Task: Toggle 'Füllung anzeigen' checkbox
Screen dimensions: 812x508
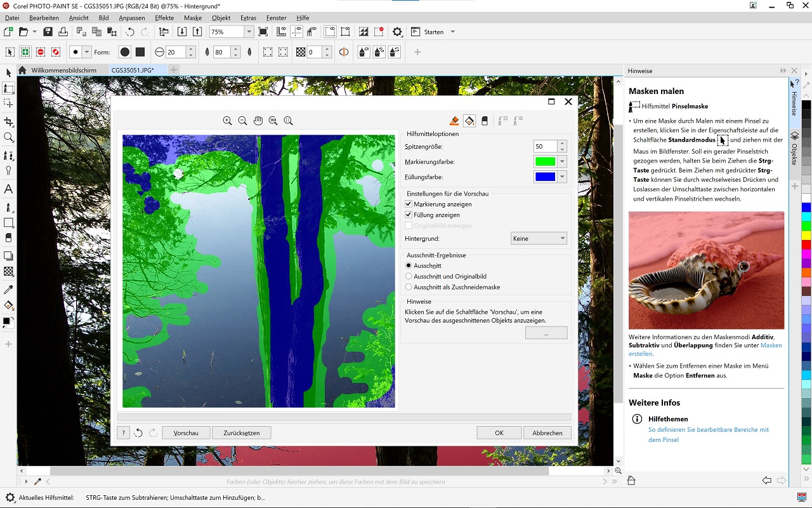Action: click(x=409, y=215)
